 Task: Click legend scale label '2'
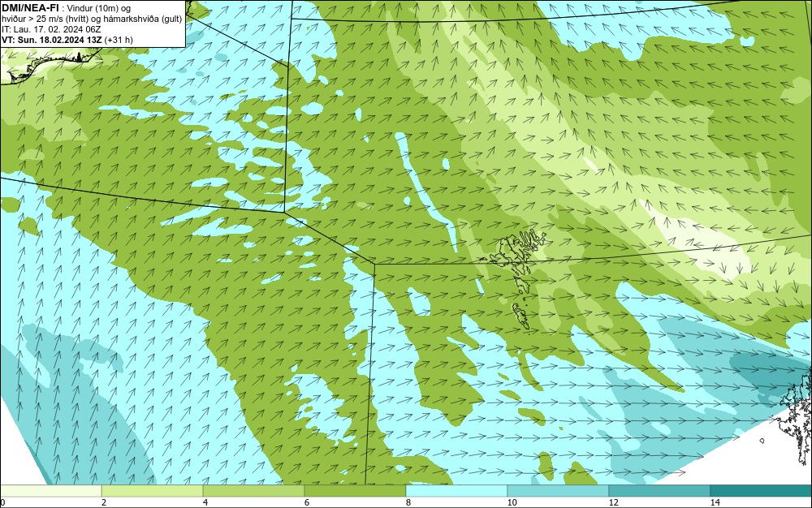pyautogui.click(x=104, y=503)
